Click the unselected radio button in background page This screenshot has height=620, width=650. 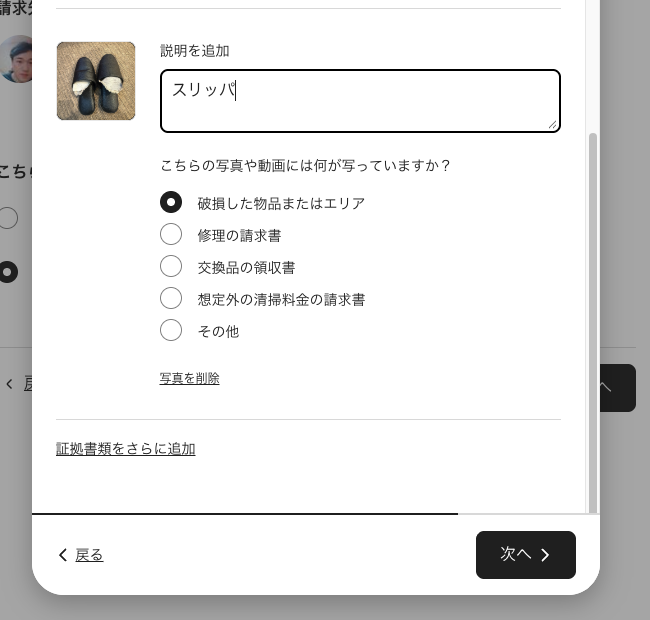coord(9,217)
